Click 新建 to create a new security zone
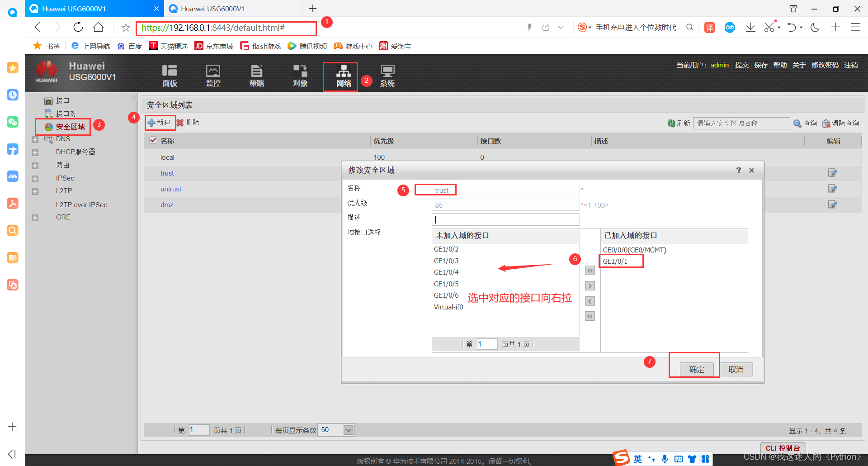Image resolution: width=868 pixels, height=466 pixels. pos(160,122)
